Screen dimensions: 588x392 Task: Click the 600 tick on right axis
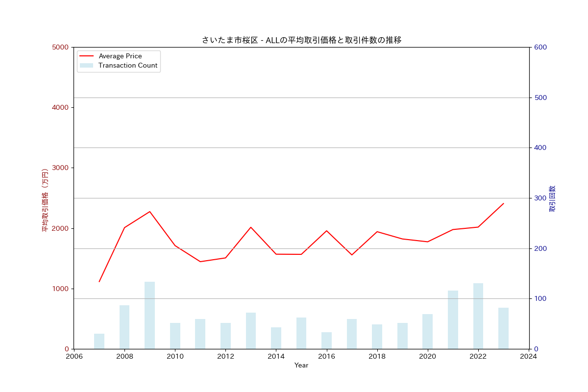click(x=540, y=48)
